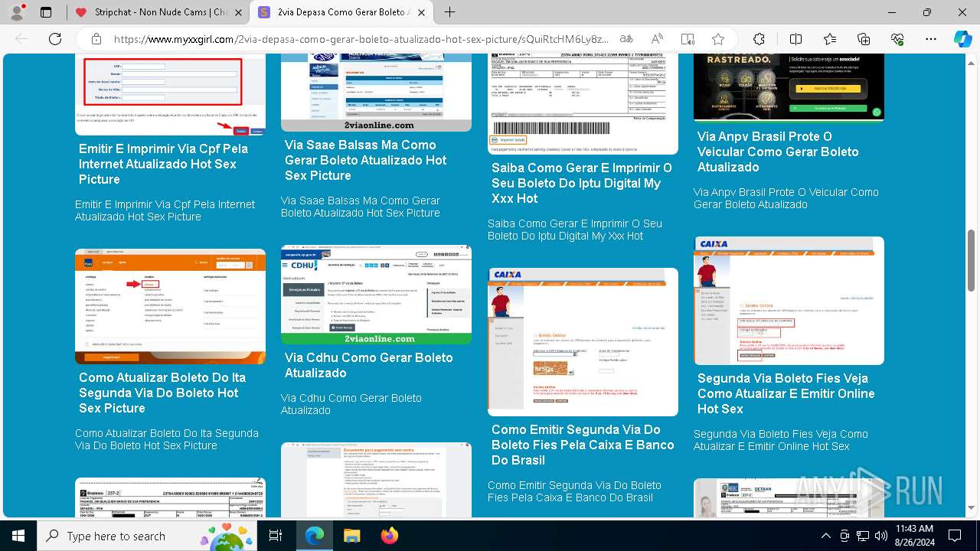Open the Rastreado vehicle protection thumbnail

tap(789, 87)
